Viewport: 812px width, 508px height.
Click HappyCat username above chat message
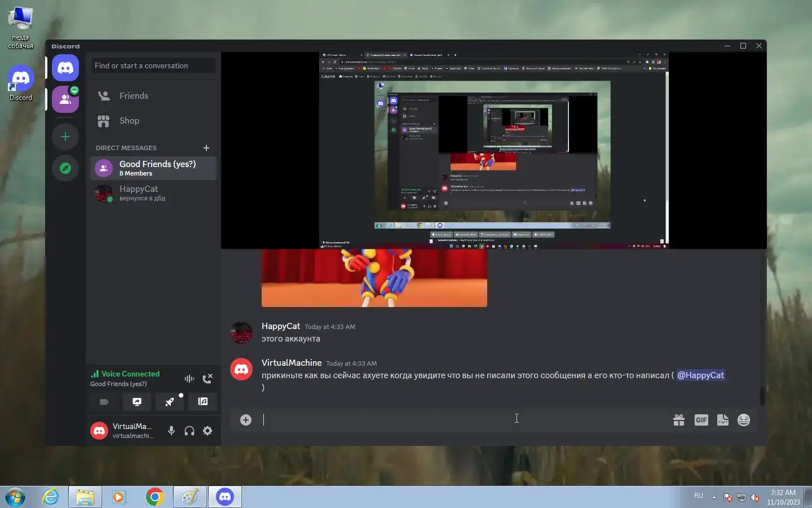coord(281,326)
